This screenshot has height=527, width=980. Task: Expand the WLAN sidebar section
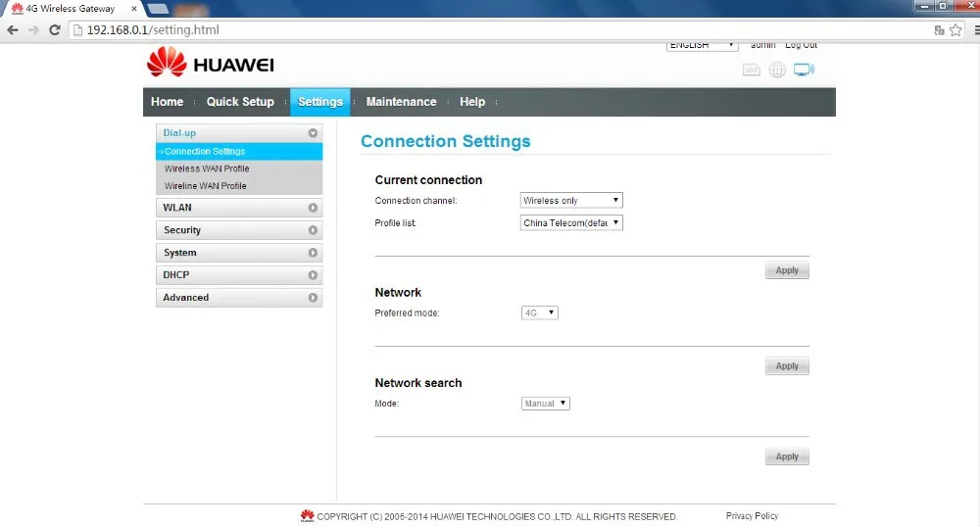click(239, 208)
